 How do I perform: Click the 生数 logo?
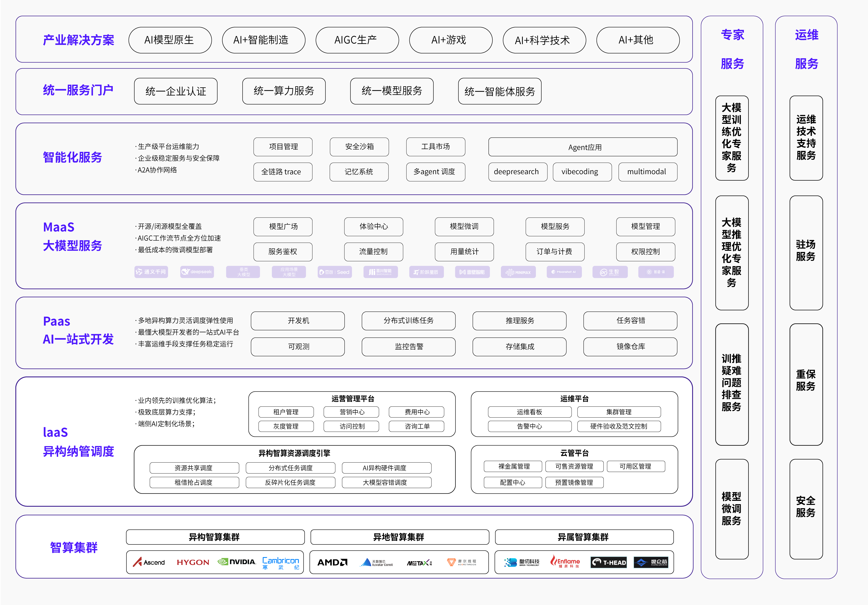click(610, 272)
